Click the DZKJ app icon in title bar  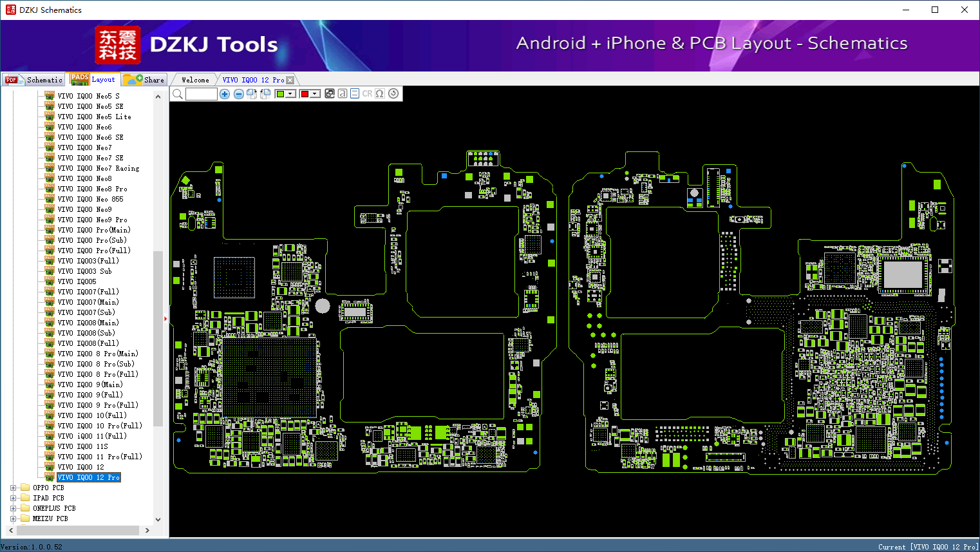coord(10,10)
